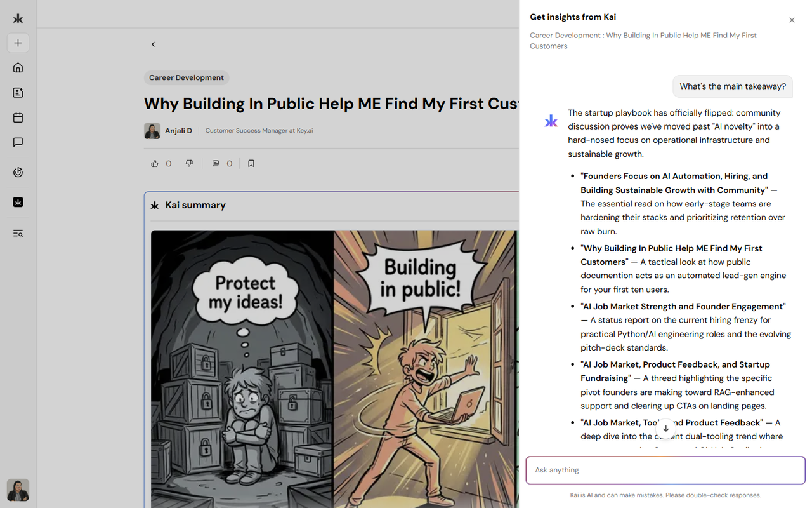Screen dimensions: 812x508
Task: Click the Kai disclaimer text below input
Action: pyautogui.click(x=665, y=495)
